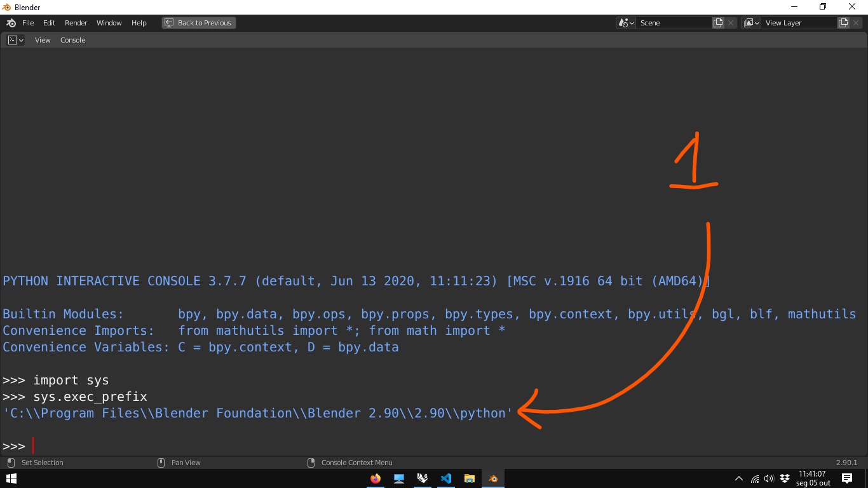This screenshot has width=868, height=488.
Task: Open the console View menu
Action: pyautogui.click(x=43, y=40)
